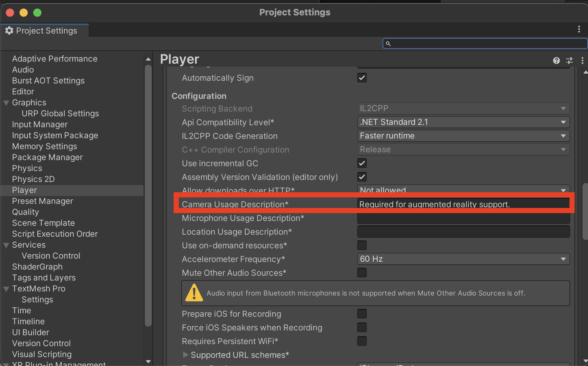The height and width of the screenshot is (366, 588).
Task: Select URP Global Settings
Action: 60,114
